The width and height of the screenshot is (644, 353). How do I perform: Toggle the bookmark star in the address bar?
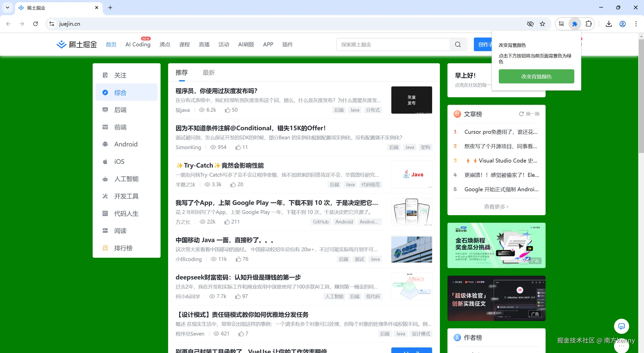543,24
